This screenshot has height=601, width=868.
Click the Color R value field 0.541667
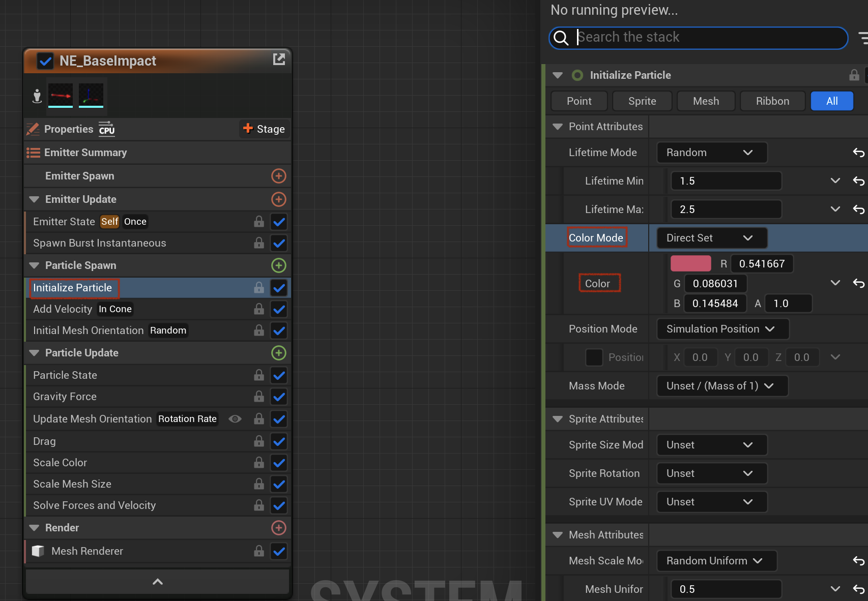click(x=762, y=263)
